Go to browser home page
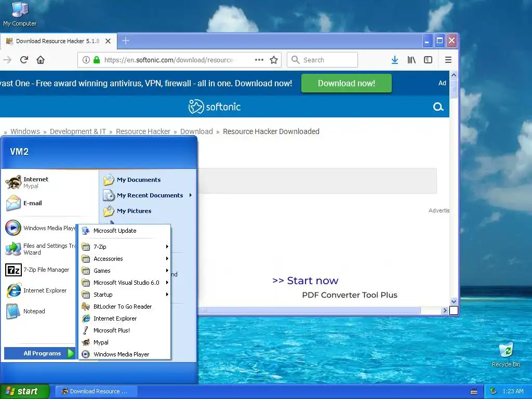The height and width of the screenshot is (399, 532). pyautogui.click(x=41, y=60)
